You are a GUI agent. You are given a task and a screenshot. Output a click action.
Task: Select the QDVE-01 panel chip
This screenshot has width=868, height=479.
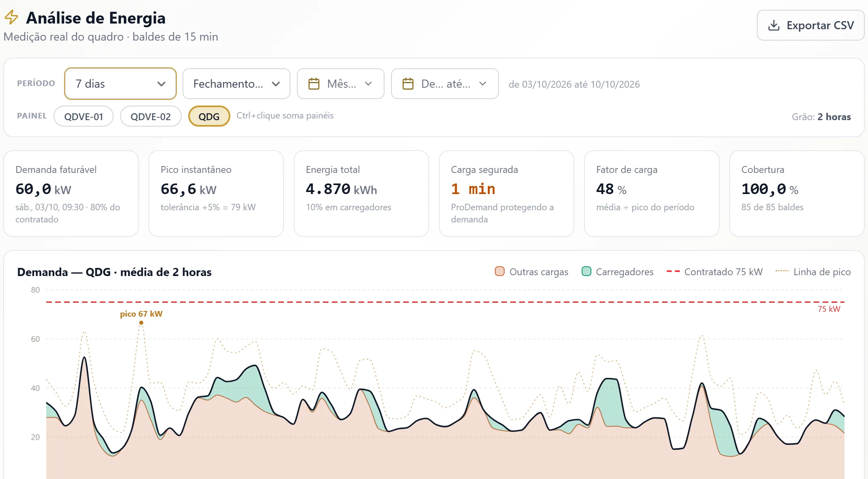click(x=84, y=117)
